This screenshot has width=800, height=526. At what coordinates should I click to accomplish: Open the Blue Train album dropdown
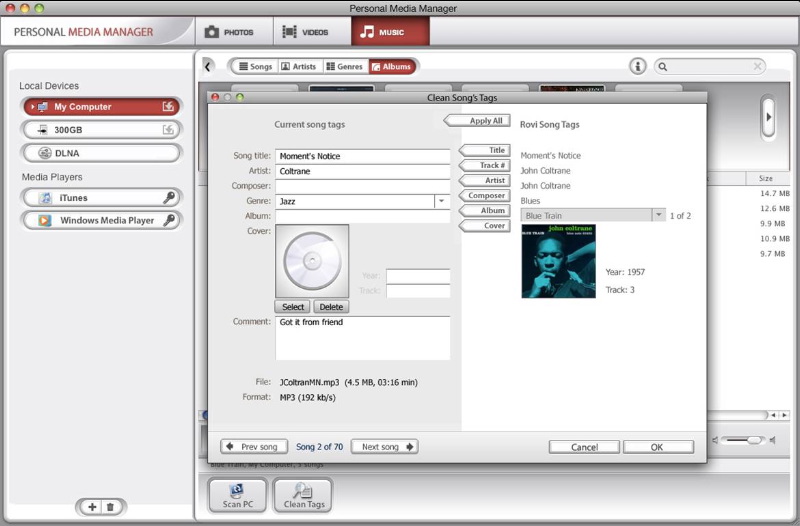(x=658, y=215)
